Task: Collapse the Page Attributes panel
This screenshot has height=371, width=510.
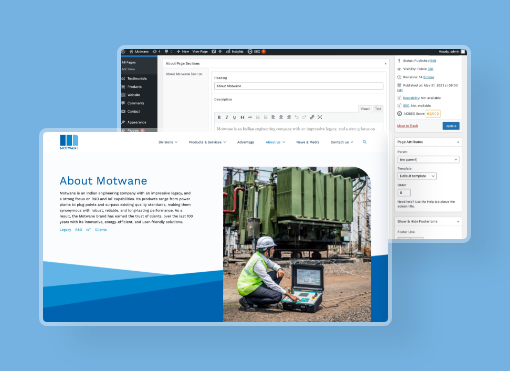Action: pyautogui.click(x=458, y=142)
